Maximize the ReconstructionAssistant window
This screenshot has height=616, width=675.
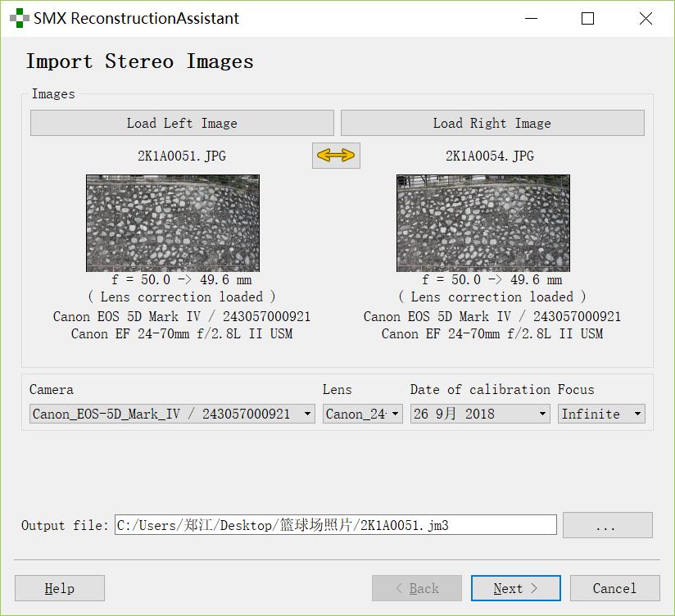click(587, 18)
